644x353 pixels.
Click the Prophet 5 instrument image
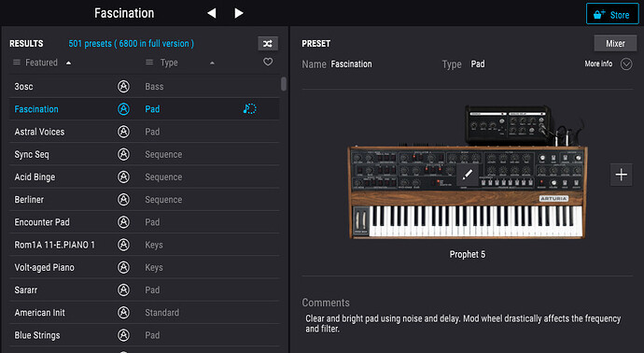point(468,172)
